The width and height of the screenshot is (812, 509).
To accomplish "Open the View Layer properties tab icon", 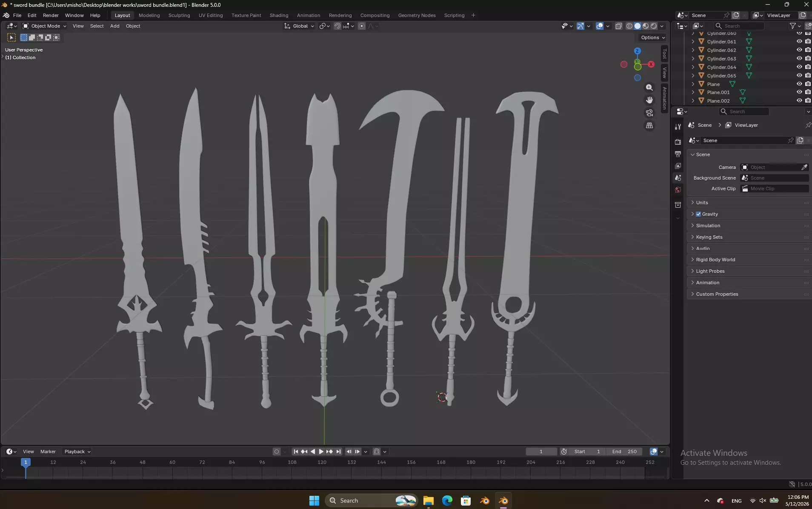I will (678, 166).
